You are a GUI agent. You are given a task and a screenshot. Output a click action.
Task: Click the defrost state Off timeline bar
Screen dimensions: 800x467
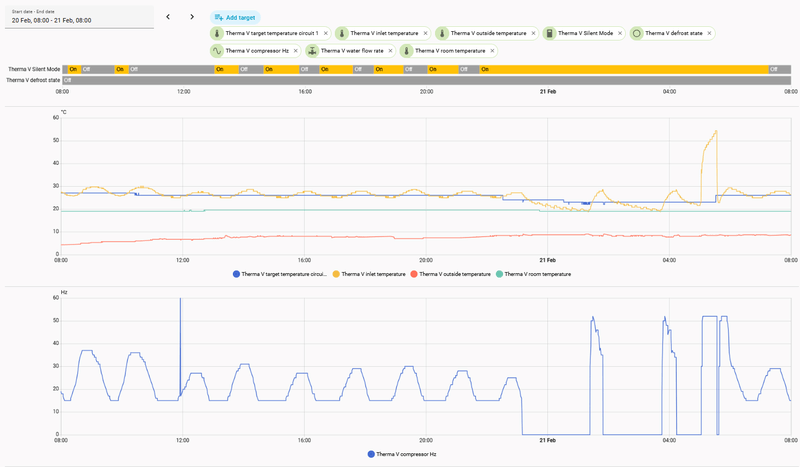point(427,80)
